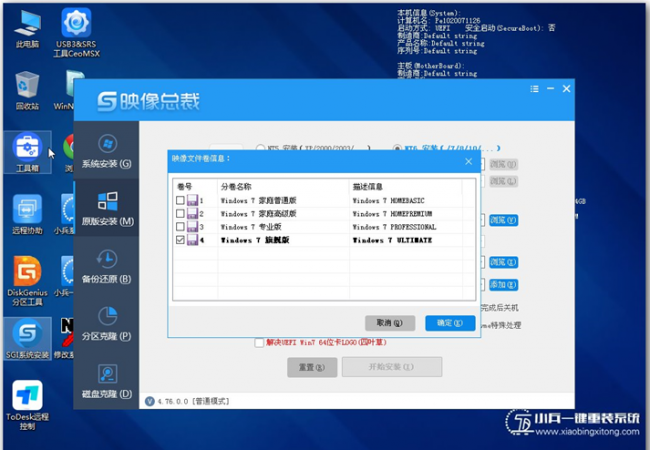This screenshot has width=650, height=450.
Task: Confirm with the 确定 (E) button
Action: point(450,323)
